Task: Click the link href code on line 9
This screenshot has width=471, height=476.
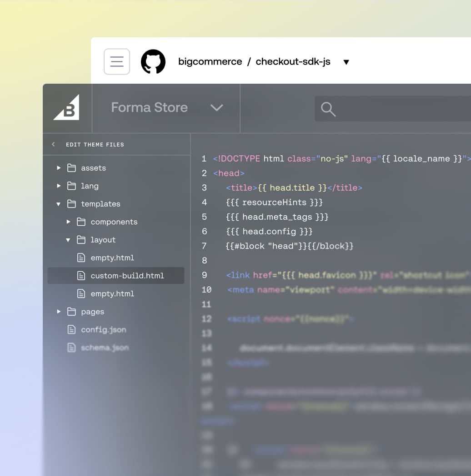Action: pos(301,275)
